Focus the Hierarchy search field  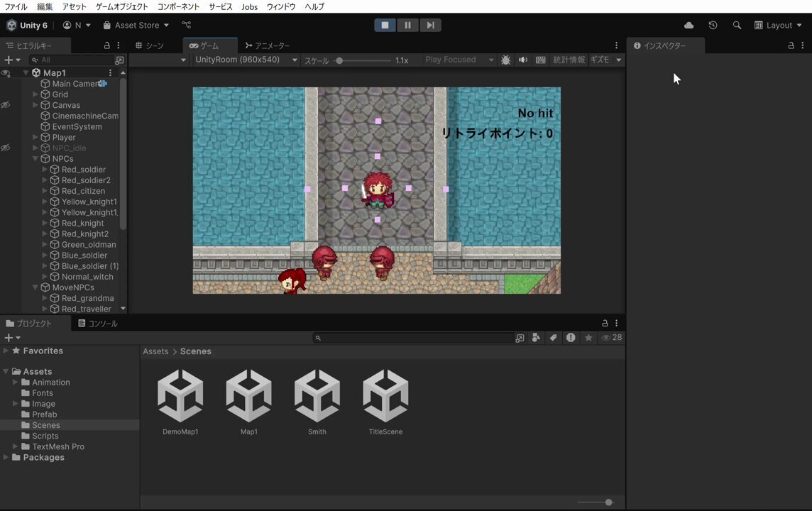point(72,60)
